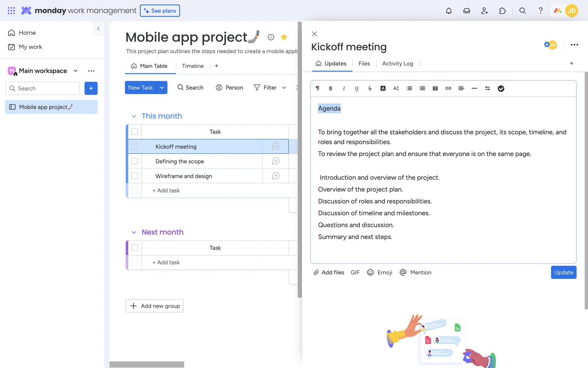The image size is (588, 368).
Task: Check the Defining the scope task
Action: (x=135, y=161)
